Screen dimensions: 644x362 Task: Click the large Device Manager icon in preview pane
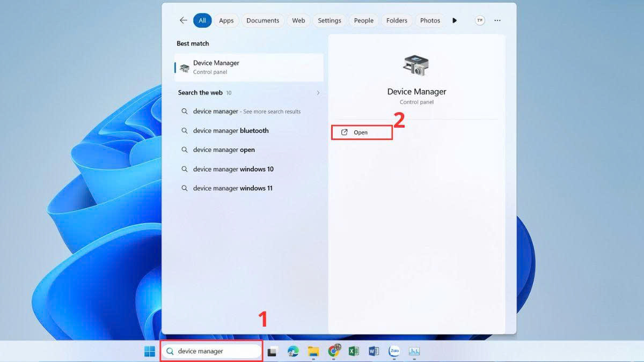[x=416, y=65]
